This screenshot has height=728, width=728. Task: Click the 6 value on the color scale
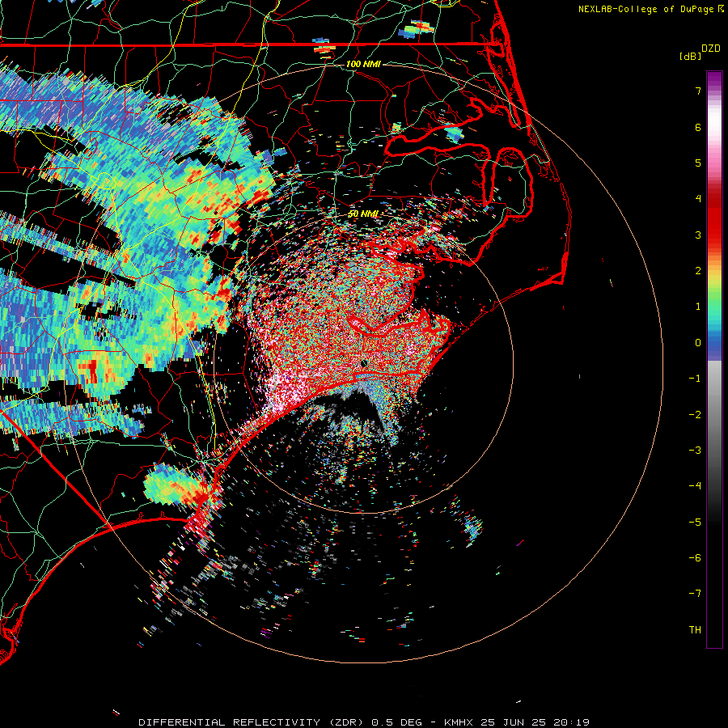698,127
